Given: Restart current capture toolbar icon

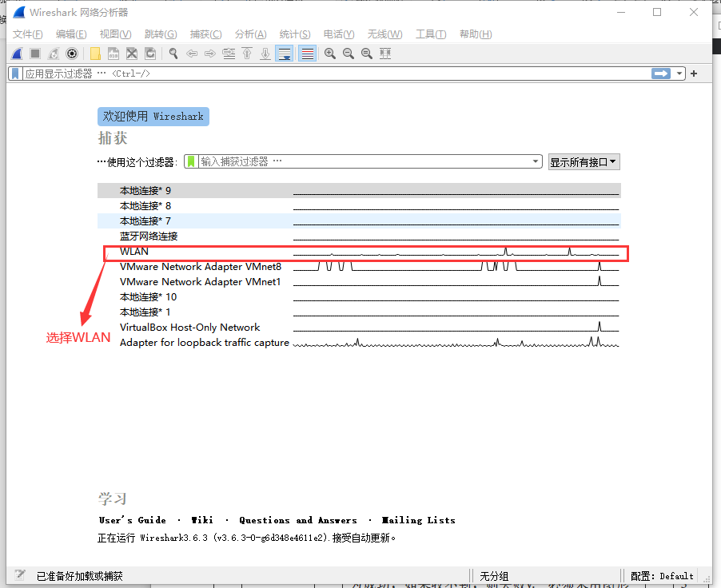Looking at the screenshot, I should 54,54.
